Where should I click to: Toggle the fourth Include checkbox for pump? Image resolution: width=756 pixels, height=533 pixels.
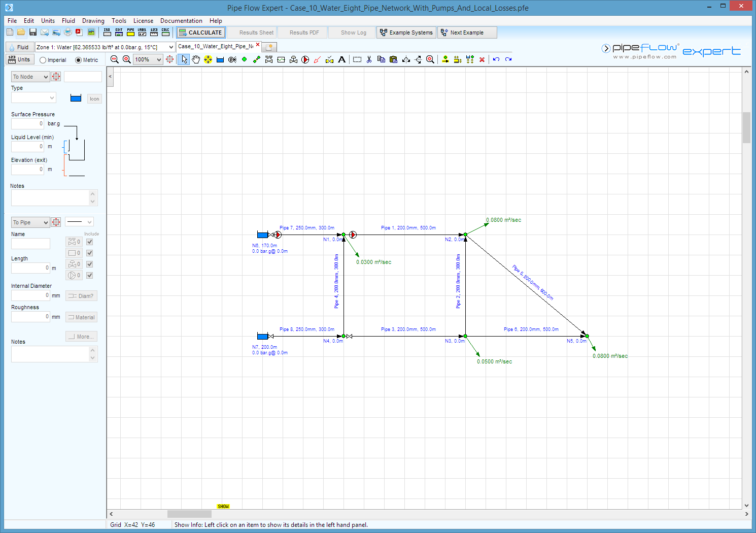[x=90, y=275]
